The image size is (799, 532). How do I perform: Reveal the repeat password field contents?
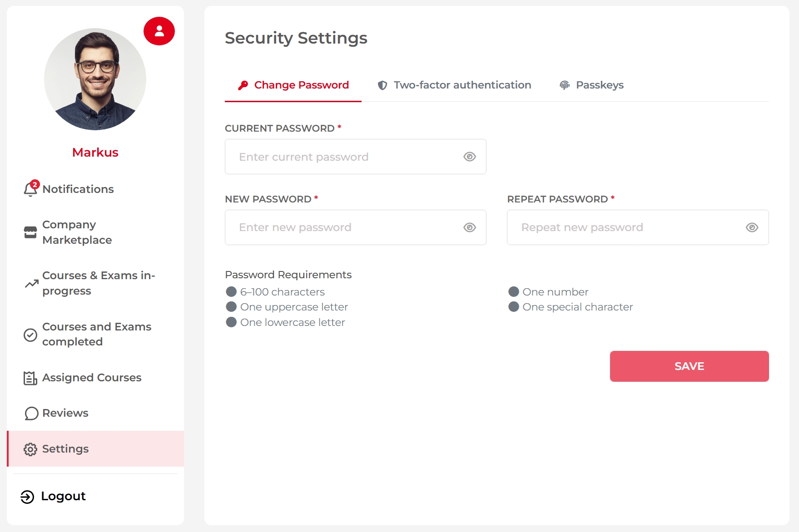click(752, 227)
